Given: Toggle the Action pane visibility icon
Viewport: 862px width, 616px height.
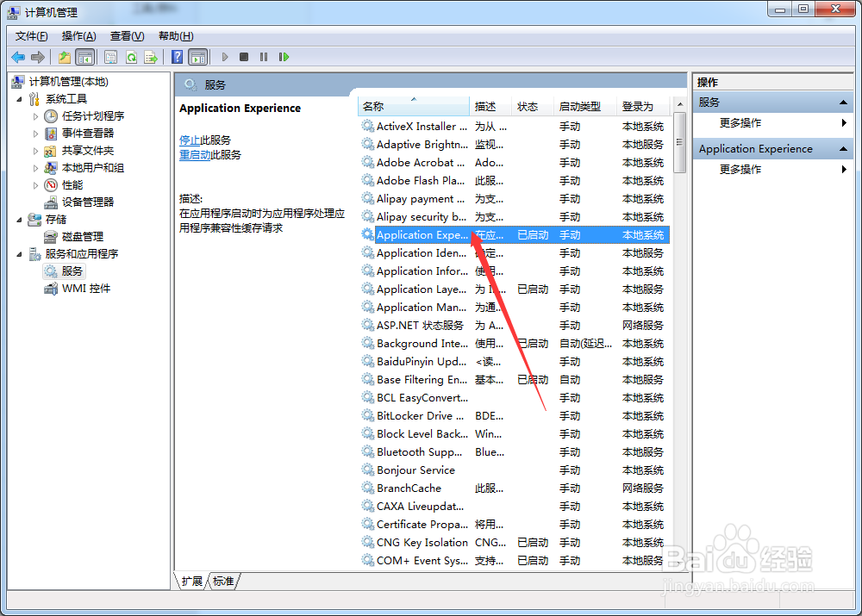Looking at the screenshot, I should coord(197,57).
